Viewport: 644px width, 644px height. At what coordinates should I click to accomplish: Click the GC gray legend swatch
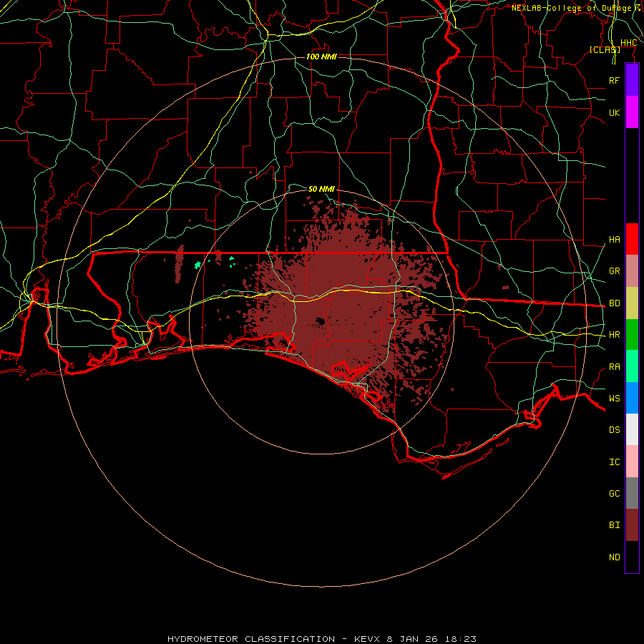[x=632, y=493]
